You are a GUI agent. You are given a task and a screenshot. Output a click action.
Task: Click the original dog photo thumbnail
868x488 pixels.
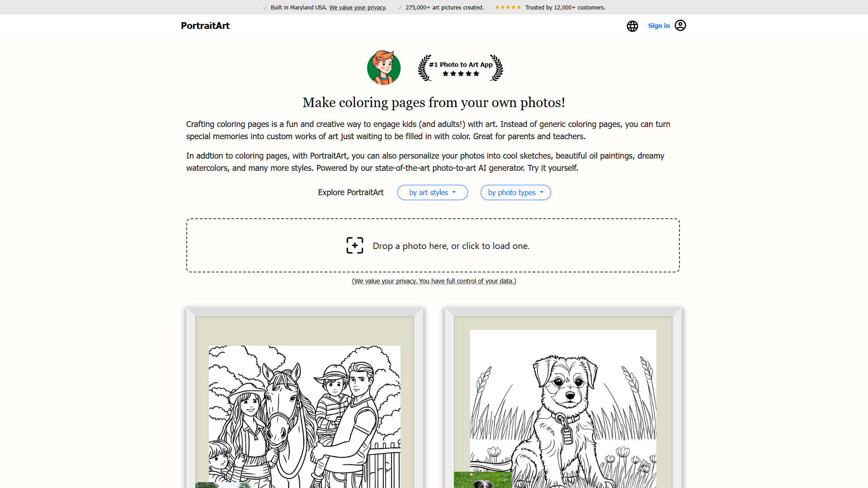[x=483, y=480]
